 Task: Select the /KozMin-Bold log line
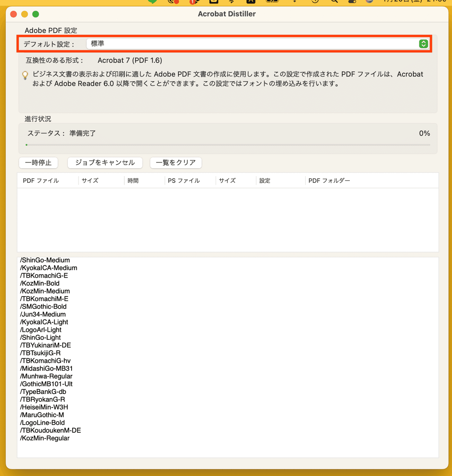(x=40, y=283)
